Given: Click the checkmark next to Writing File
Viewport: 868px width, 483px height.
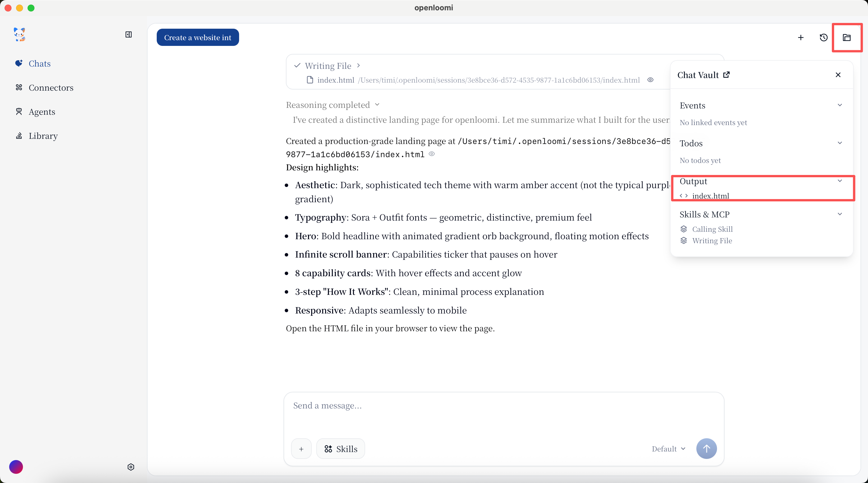Looking at the screenshot, I should point(297,65).
